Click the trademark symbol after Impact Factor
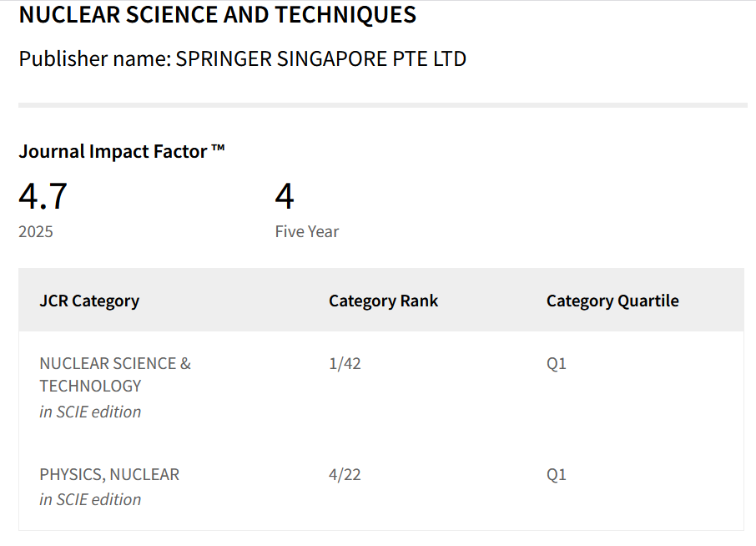 click(x=218, y=148)
